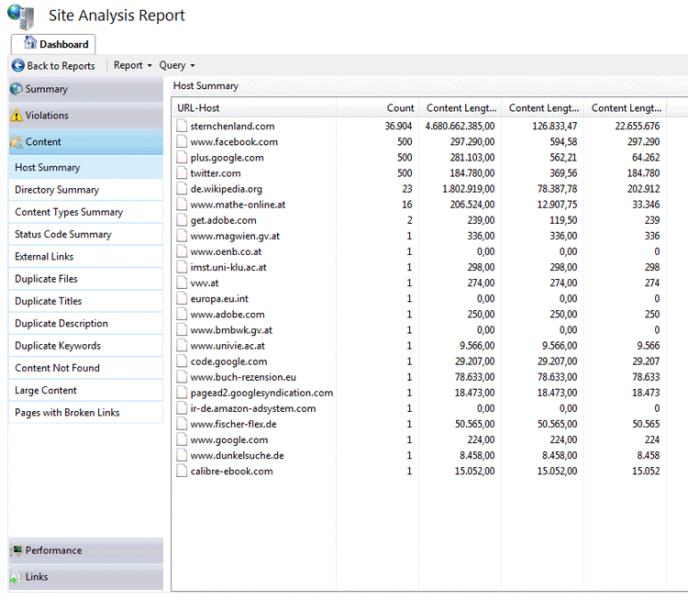The image size is (688, 600).
Task: Select the ir-de.amazon-adsystem.com row
Action: (x=420, y=408)
